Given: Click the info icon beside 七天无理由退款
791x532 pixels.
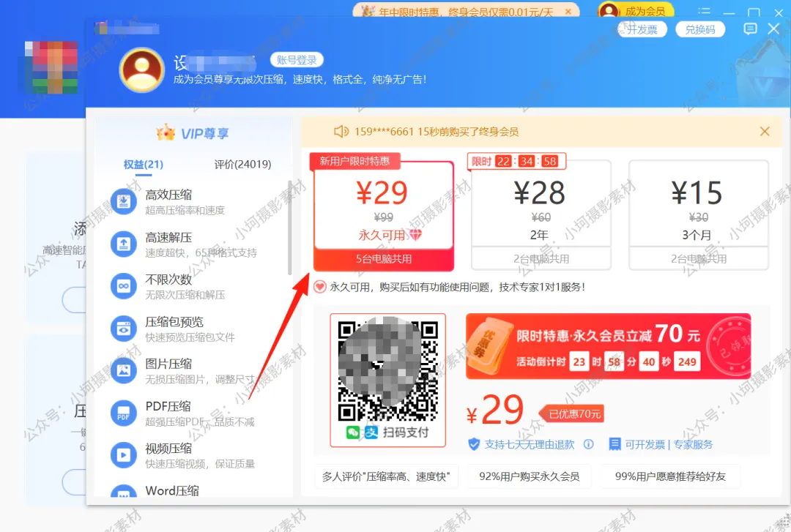Looking at the screenshot, I should click(589, 444).
